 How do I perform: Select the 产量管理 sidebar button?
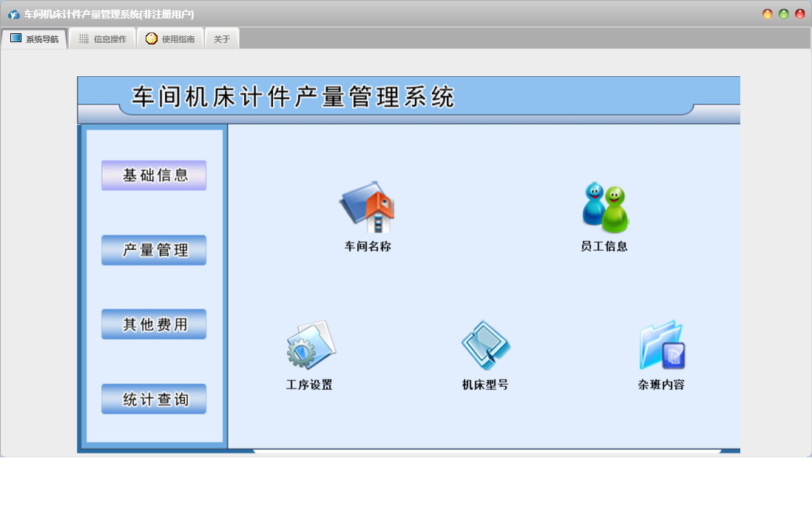154,250
